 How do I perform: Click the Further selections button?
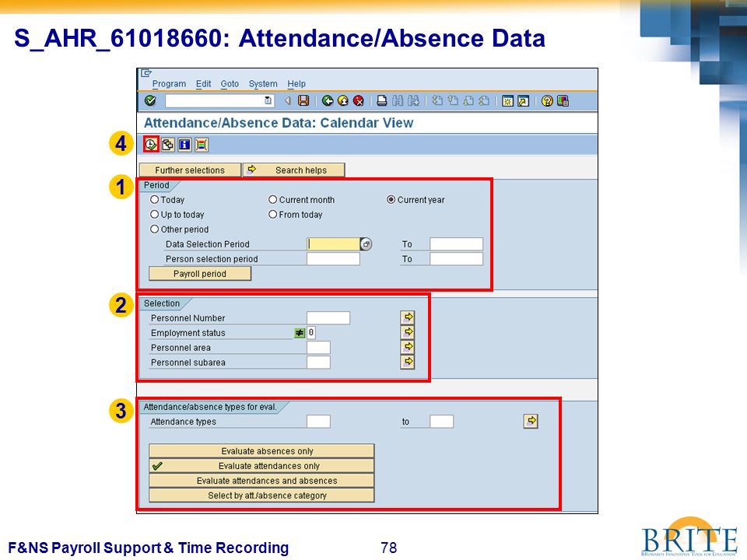pos(190,170)
